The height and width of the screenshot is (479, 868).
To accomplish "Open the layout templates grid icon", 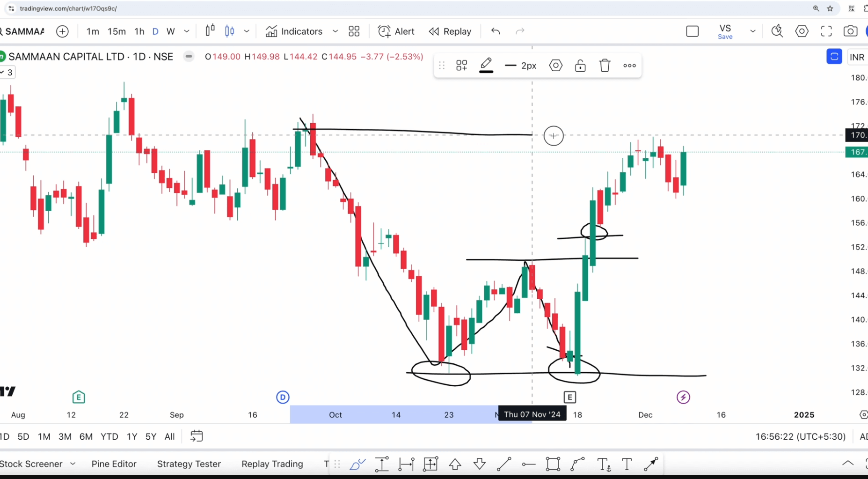I will click(x=354, y=31).
